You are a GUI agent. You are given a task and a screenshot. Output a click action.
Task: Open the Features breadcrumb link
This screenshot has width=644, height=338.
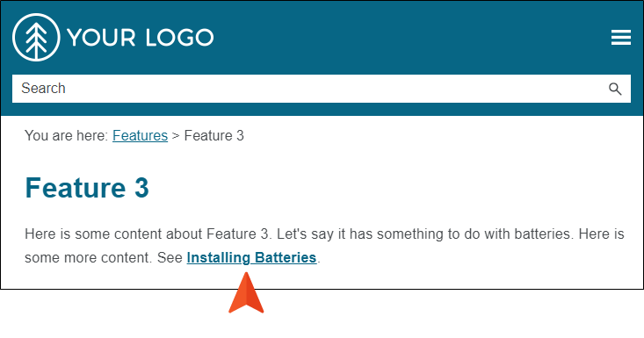(140, 135)
